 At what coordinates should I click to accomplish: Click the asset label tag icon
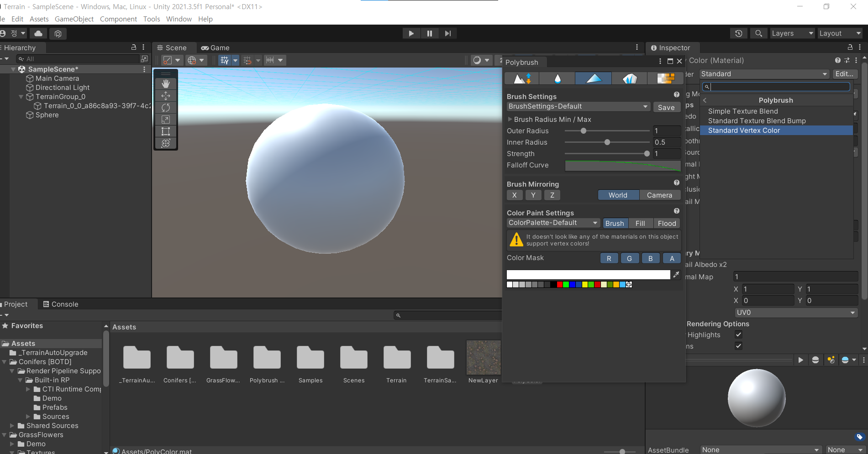(860, 437)
